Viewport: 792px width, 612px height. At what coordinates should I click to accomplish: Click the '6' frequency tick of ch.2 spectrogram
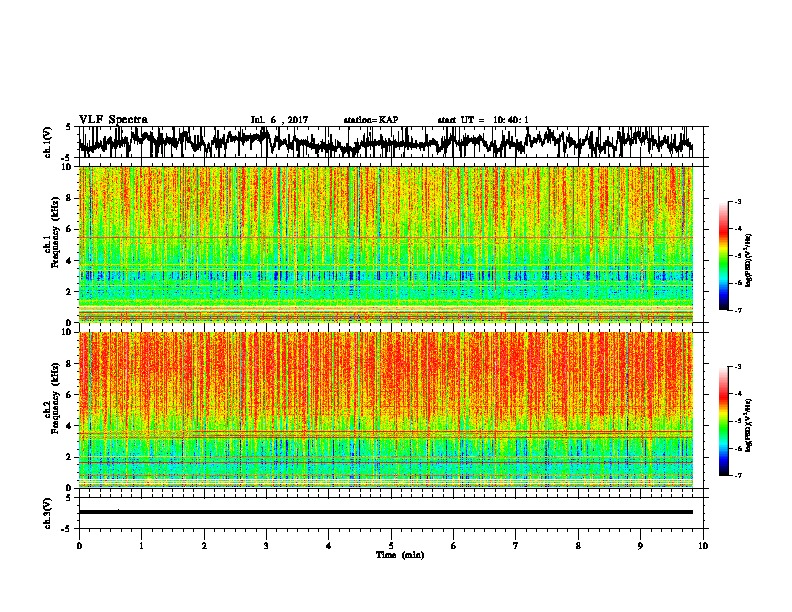[70, 394]
